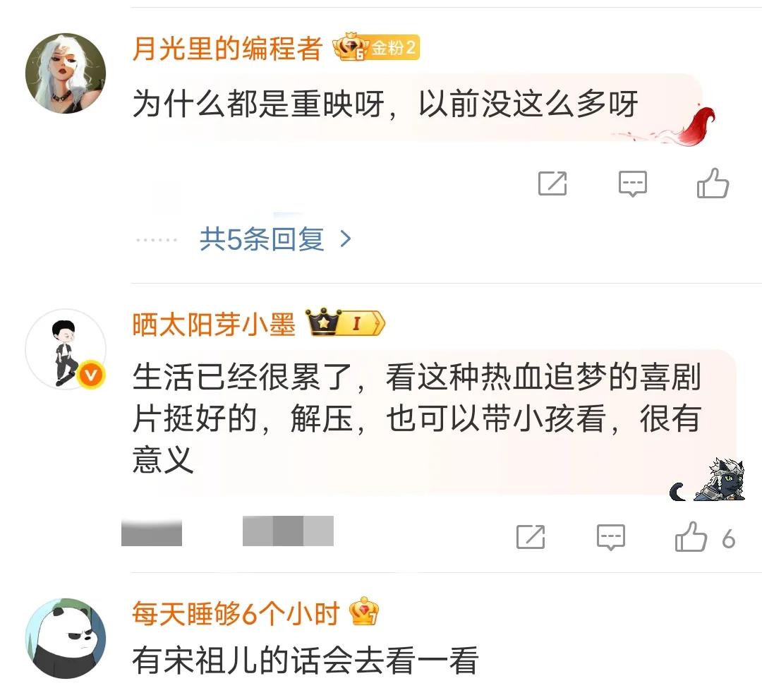Screen dimensions: 762x700
Task: View the white-haired girl avatar
Action: tap(66, 73)
